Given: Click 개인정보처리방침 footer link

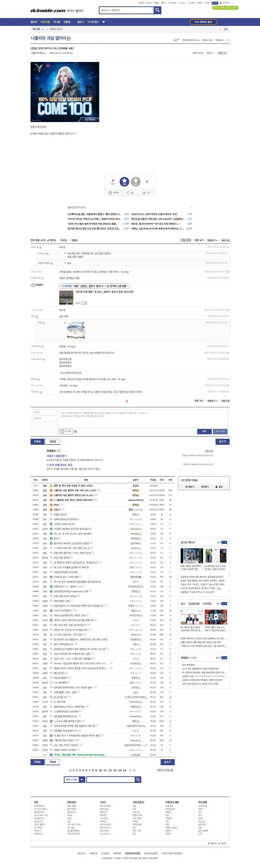Looking at the screenshot, I should coord(132,853).
